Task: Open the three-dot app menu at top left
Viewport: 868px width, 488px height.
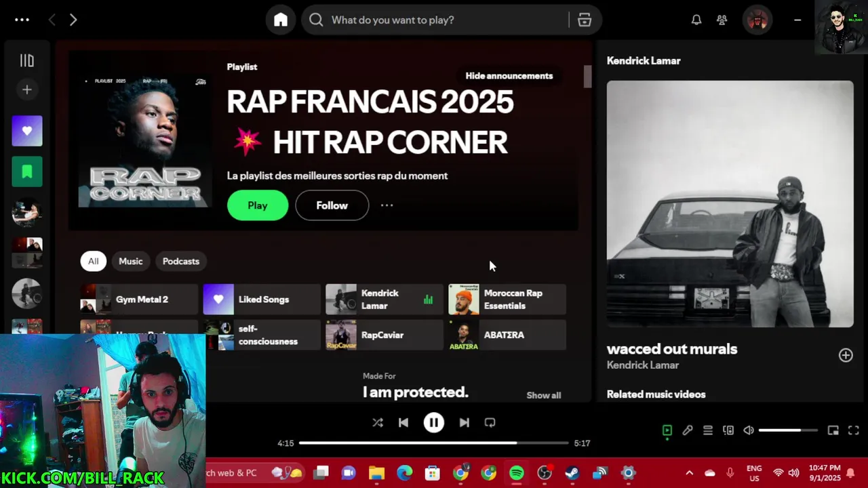Action: (x=22, y=20)
